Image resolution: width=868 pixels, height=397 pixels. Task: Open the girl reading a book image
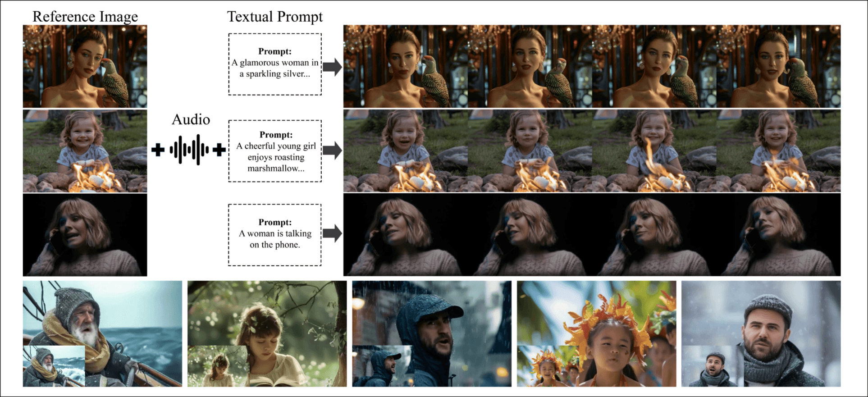coord(267,334)
